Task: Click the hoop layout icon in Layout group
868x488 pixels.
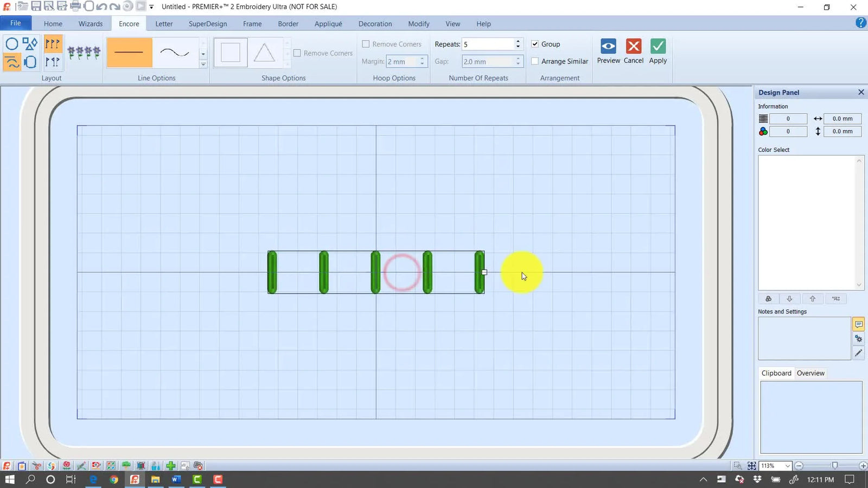Action: [30, 62]
